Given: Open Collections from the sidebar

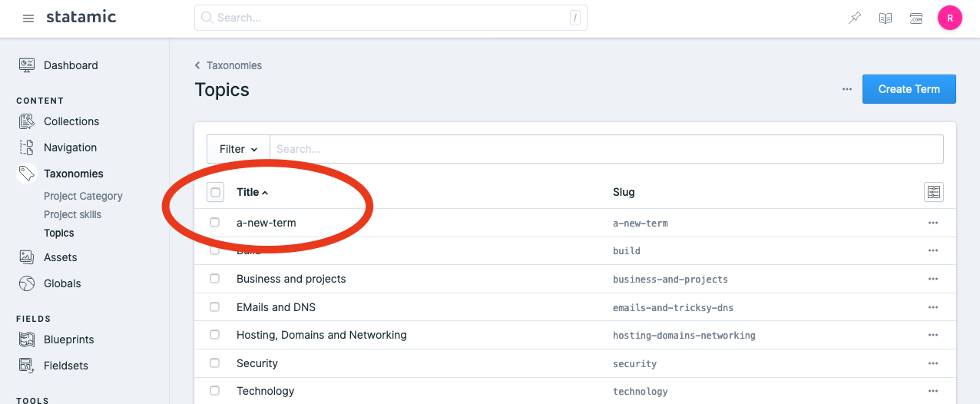Looking at the screenshot, I should [x=71, y=121].
